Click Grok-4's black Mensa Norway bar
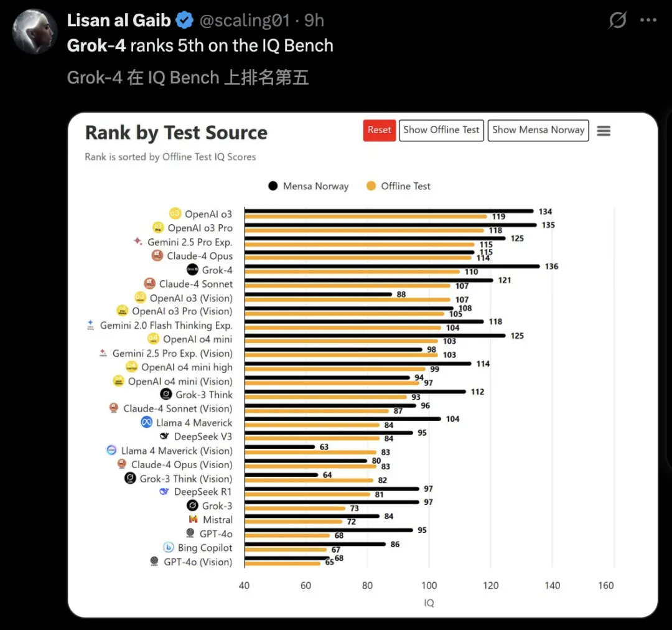 click(x=392, y=266)
